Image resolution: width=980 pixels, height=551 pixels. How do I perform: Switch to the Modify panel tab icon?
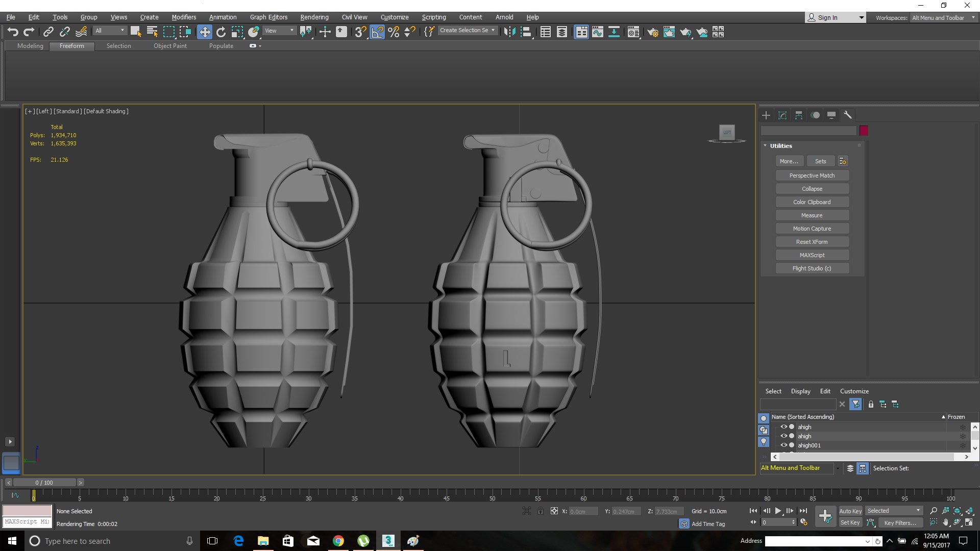click(x=782, y=115)
